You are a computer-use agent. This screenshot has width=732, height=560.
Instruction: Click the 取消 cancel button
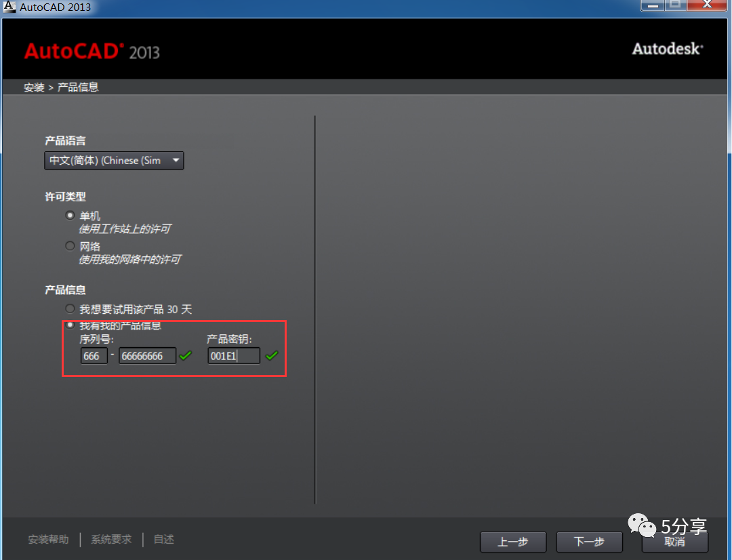click(675, 542)
